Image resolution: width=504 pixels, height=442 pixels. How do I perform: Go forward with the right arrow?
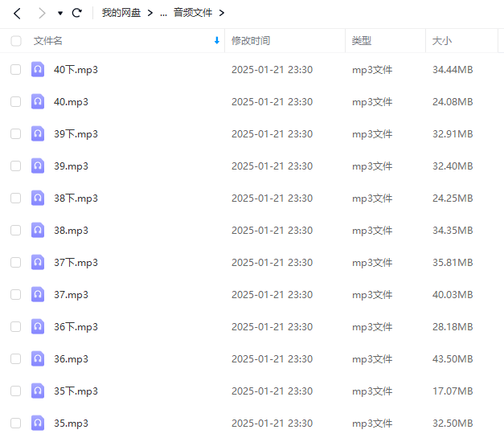(x=42, y=13)
